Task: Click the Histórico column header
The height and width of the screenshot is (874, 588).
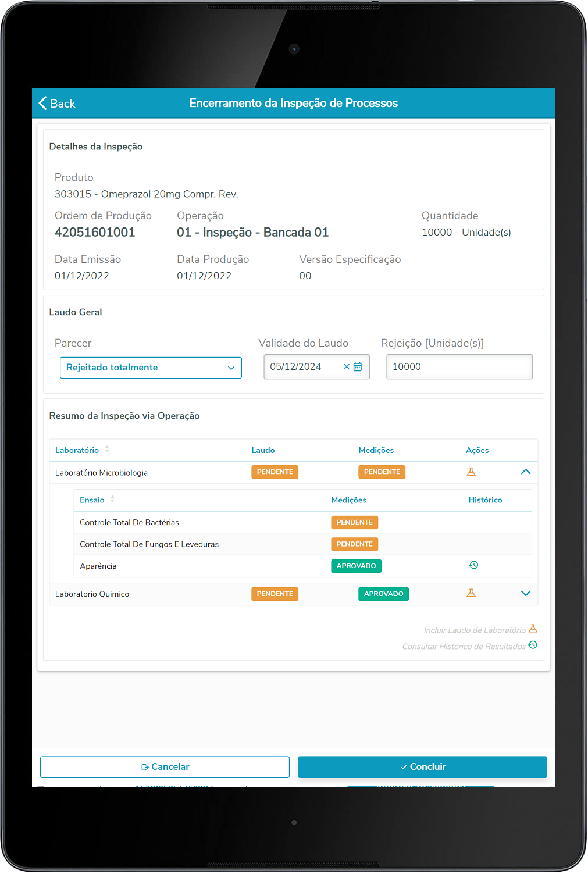Action: pos(486,500)
